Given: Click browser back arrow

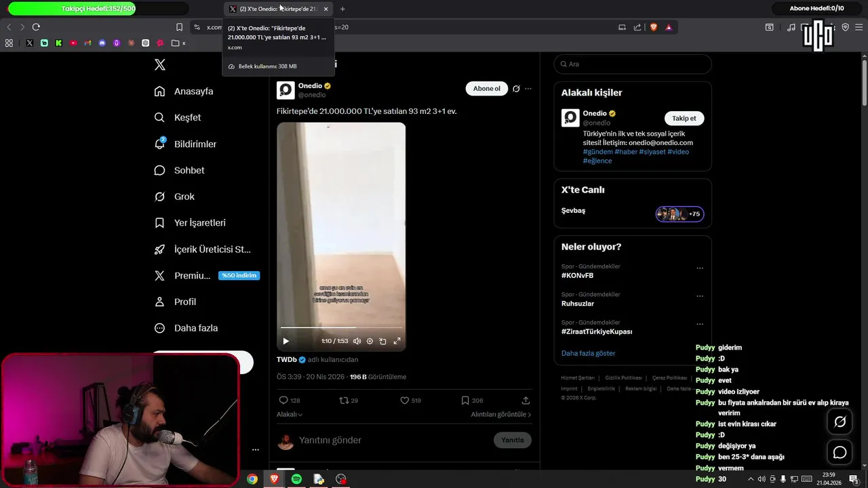Looking at the screenshot, I should click(9, 27).
